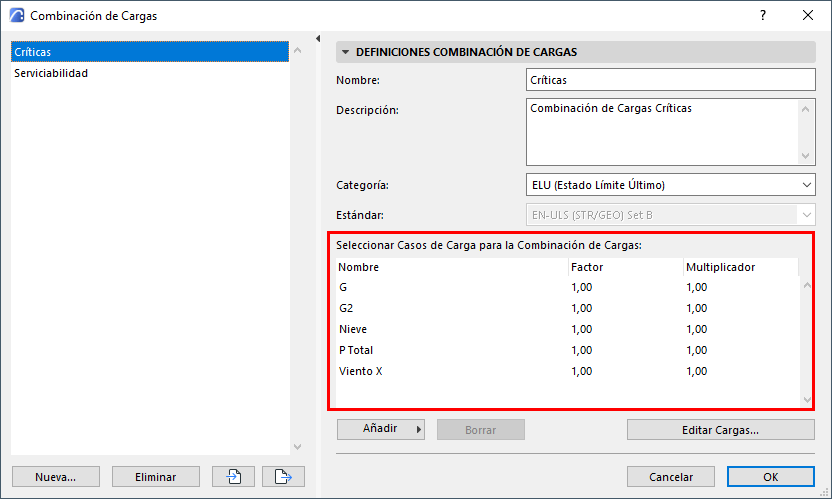Click the import load combination icon button
832x499 pixels.
coord(233,477)
